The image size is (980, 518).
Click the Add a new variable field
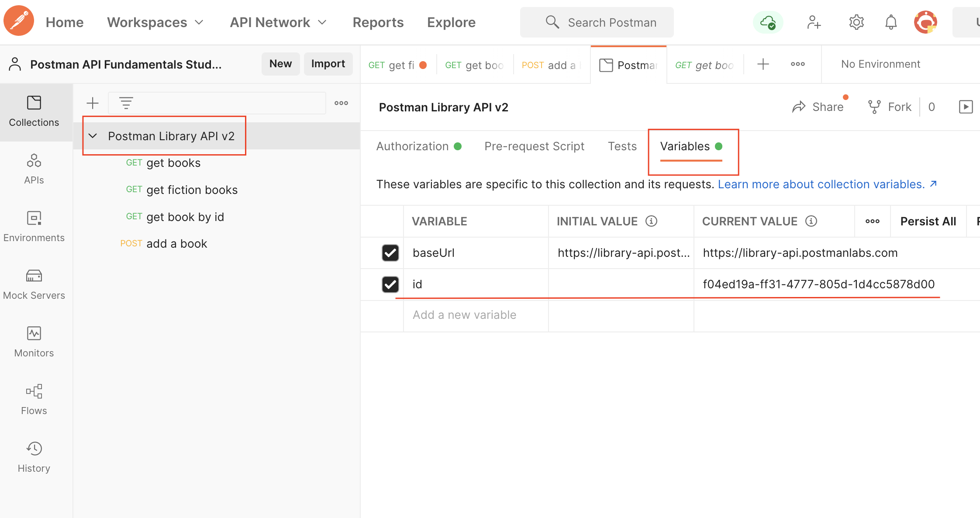(464, 314)
